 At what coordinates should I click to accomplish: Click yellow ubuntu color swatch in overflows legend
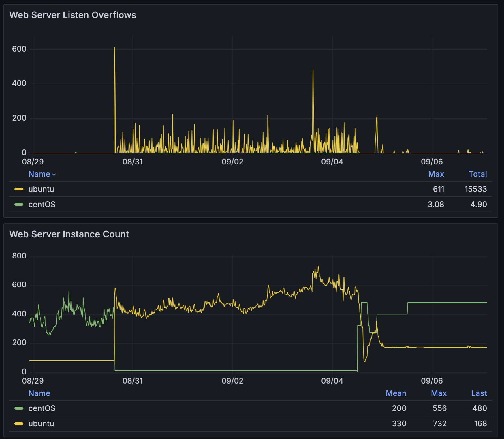19,189
